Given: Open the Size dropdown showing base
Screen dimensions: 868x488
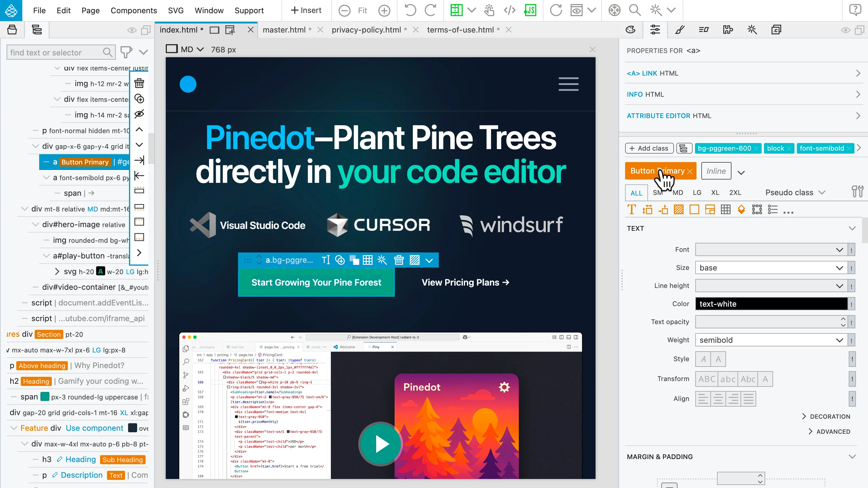Looking at the screenshot, I should click(x=771, y=268).
